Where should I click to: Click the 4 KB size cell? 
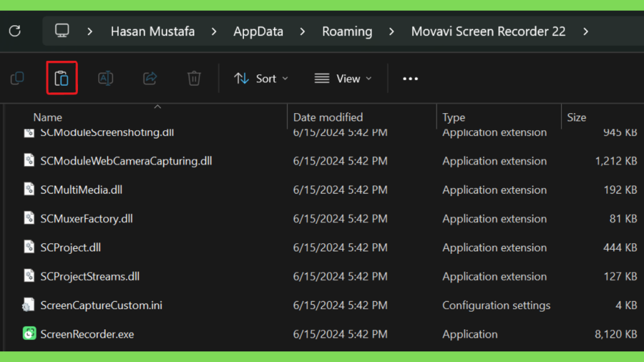(626, 305)
